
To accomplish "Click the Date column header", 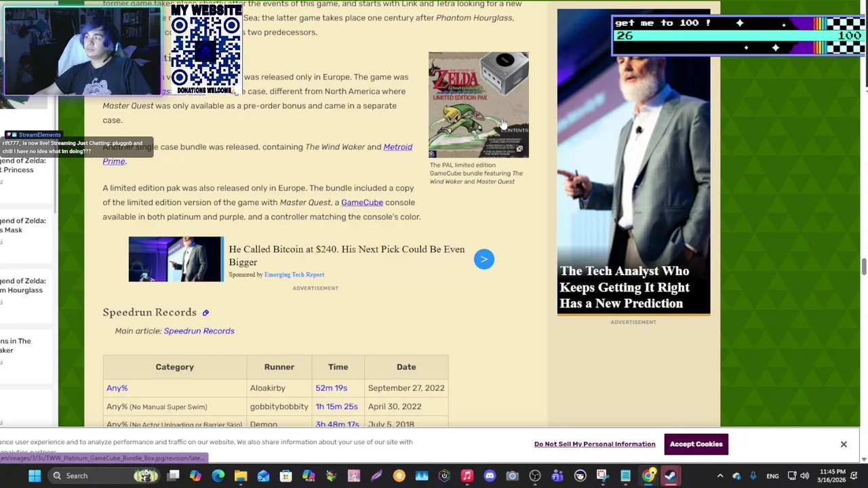I will (x=406, y=367).
